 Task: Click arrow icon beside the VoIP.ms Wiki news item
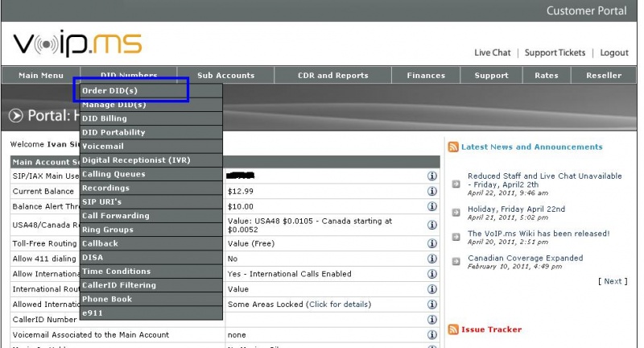456,237
